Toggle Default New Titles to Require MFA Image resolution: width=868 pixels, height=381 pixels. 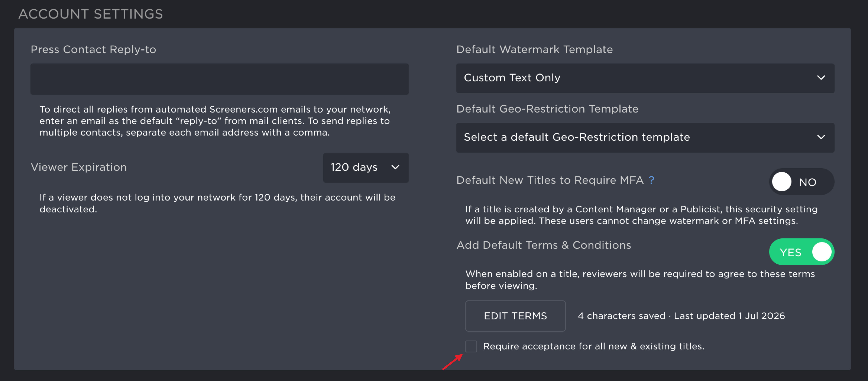tap(801, 182)
